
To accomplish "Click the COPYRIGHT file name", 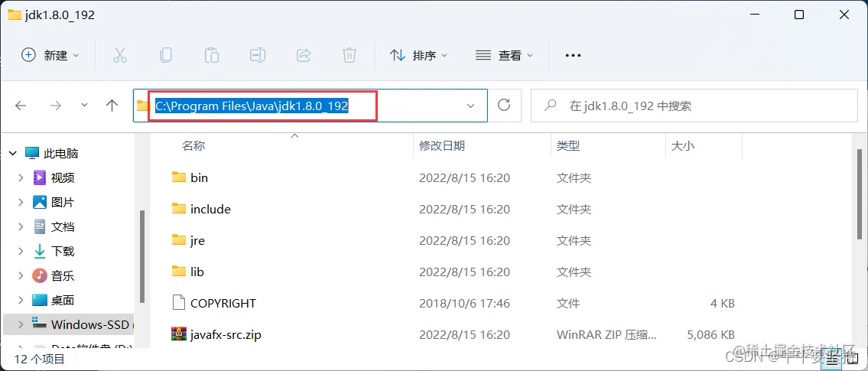I will (223, 304).
